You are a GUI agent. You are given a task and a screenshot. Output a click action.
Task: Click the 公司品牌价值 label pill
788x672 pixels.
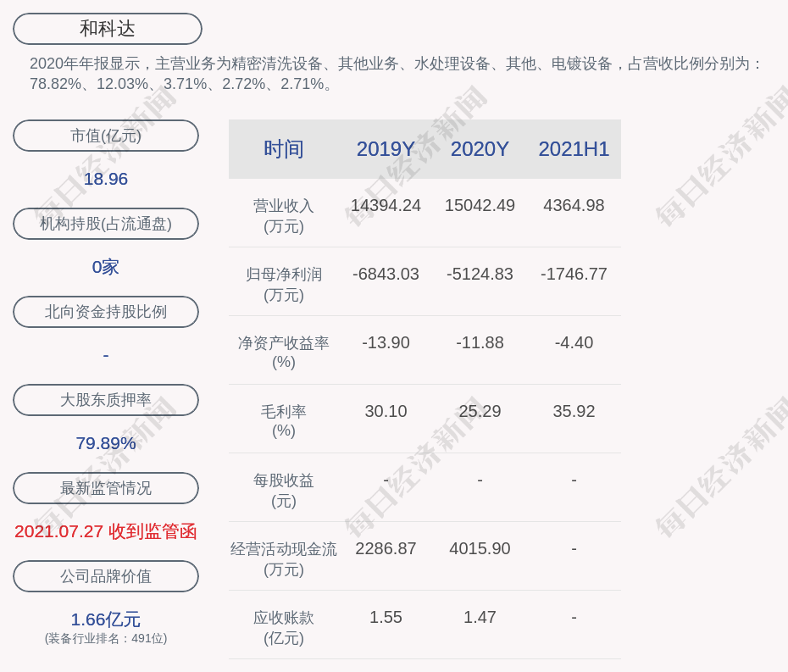pos(106,576)
